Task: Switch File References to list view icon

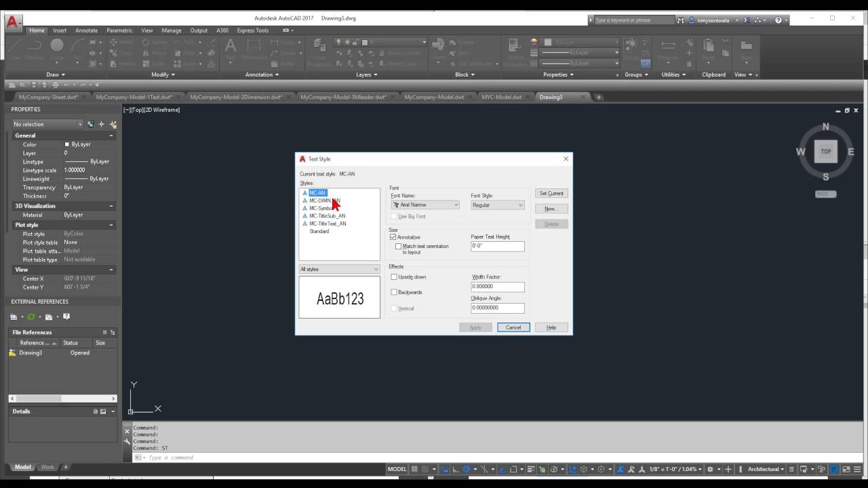Action: 105,332
